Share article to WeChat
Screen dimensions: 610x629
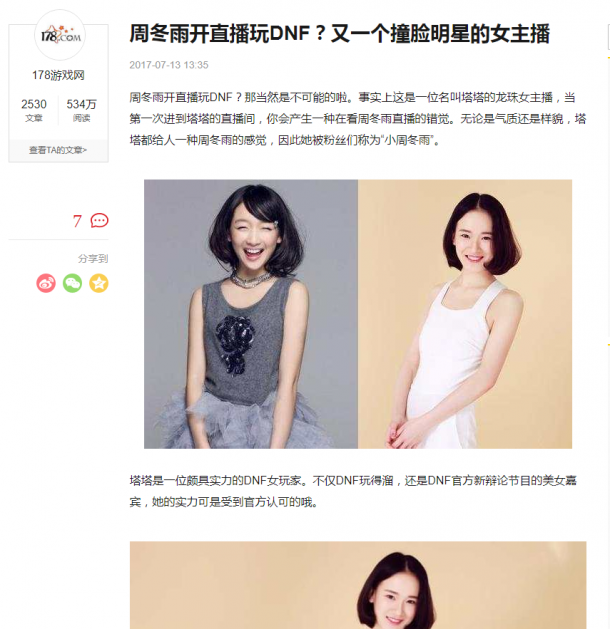(x=73, y=283)
